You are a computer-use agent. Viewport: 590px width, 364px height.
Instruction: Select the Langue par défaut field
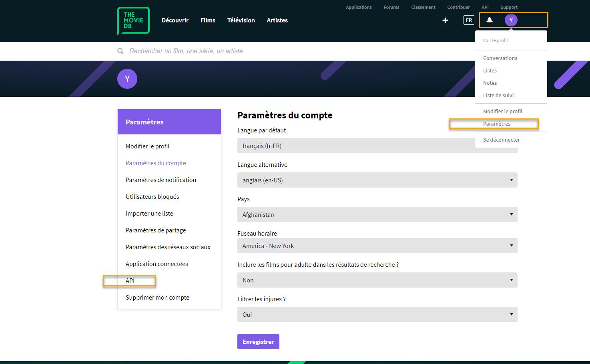click(377, 146)
